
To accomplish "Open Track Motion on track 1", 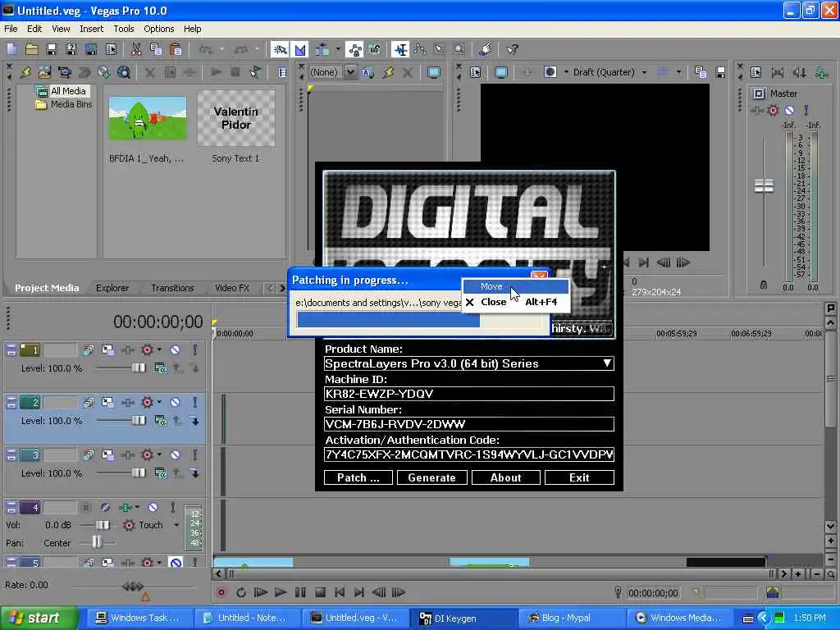I will [x=107, y=349].
